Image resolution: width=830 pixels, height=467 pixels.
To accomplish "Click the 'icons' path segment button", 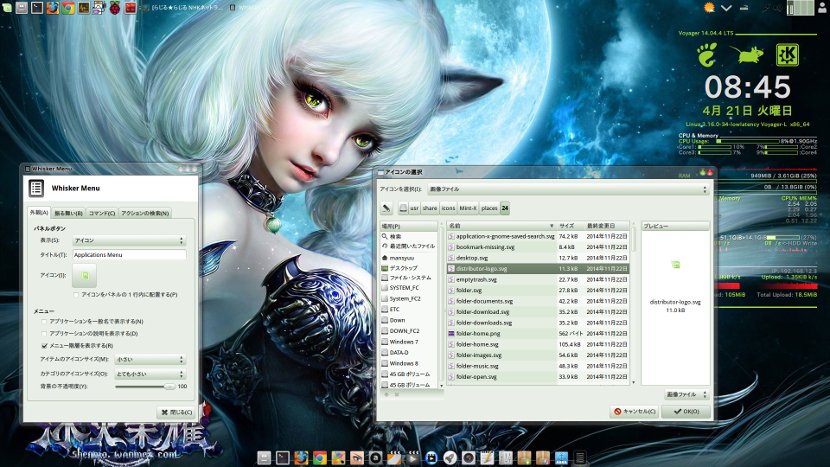I will coord(448,208).
